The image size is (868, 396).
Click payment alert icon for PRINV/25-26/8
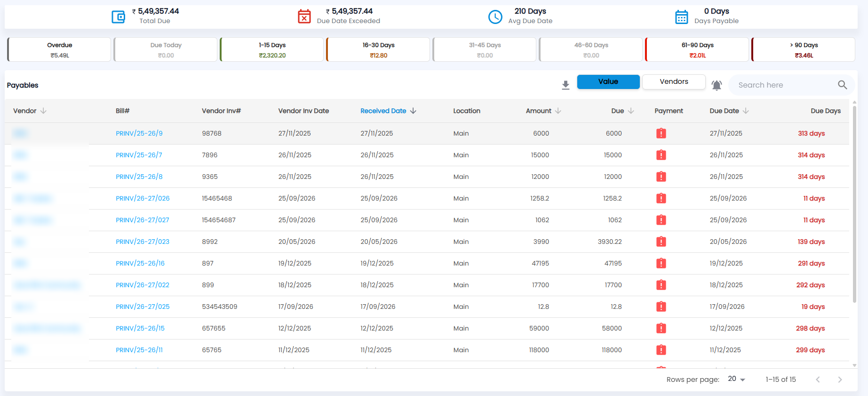pos(661,177)
